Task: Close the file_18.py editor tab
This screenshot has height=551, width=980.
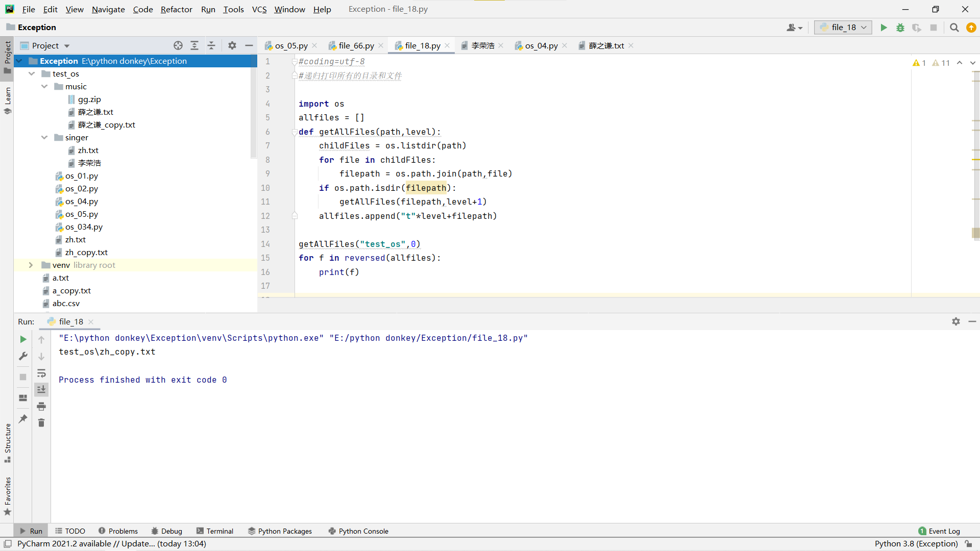Action: click(x=447, y=45)
